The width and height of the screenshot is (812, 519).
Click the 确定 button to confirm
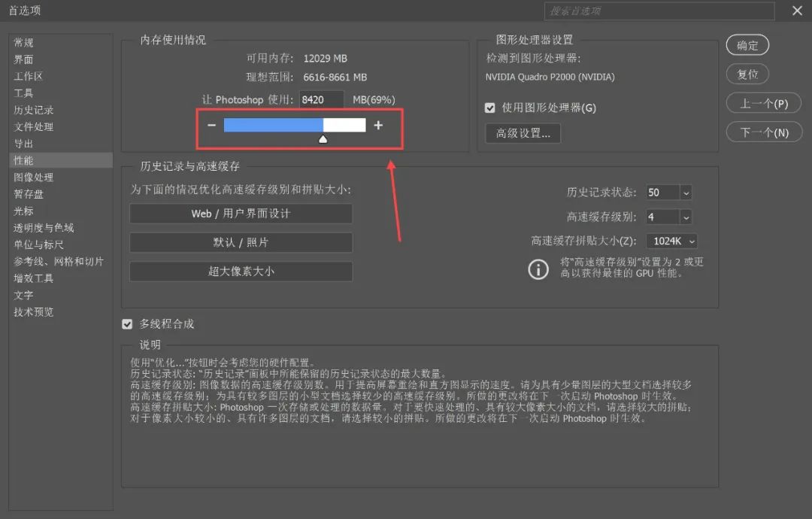(x=747, y=45)
